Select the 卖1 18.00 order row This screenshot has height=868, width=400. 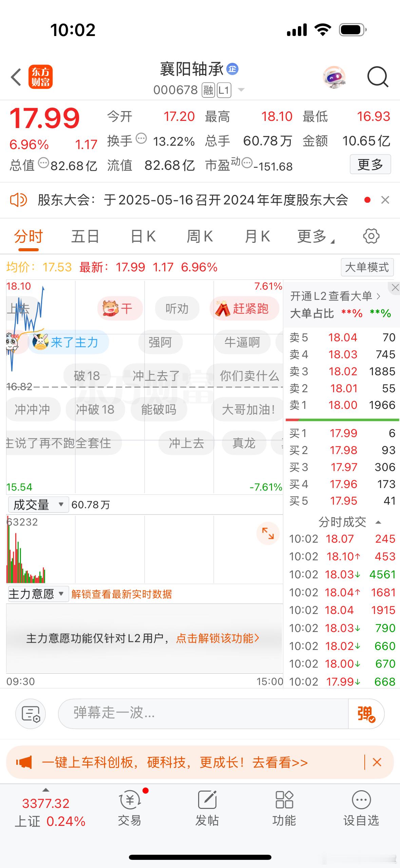pyautogui.click(x=342, y=405)
